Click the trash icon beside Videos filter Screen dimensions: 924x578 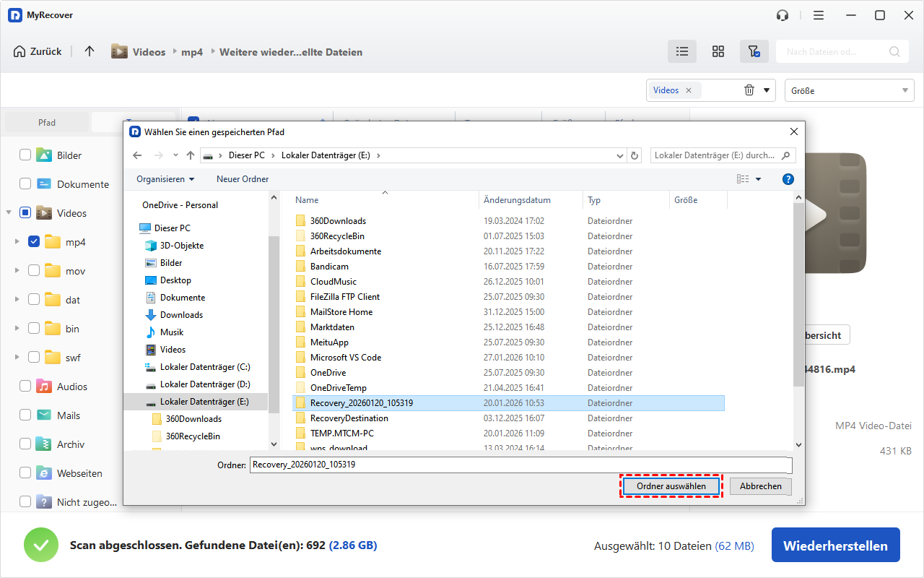tap(749, 90)
